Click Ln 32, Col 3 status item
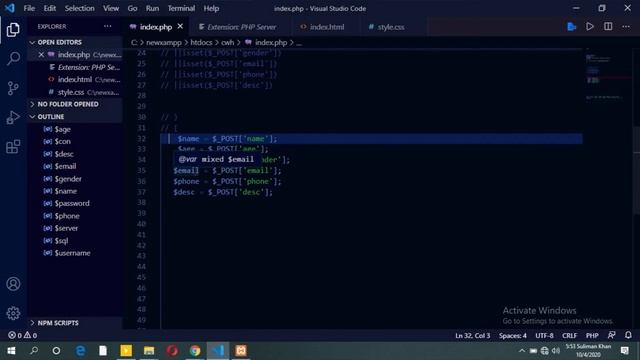 (x=472, y=336)
